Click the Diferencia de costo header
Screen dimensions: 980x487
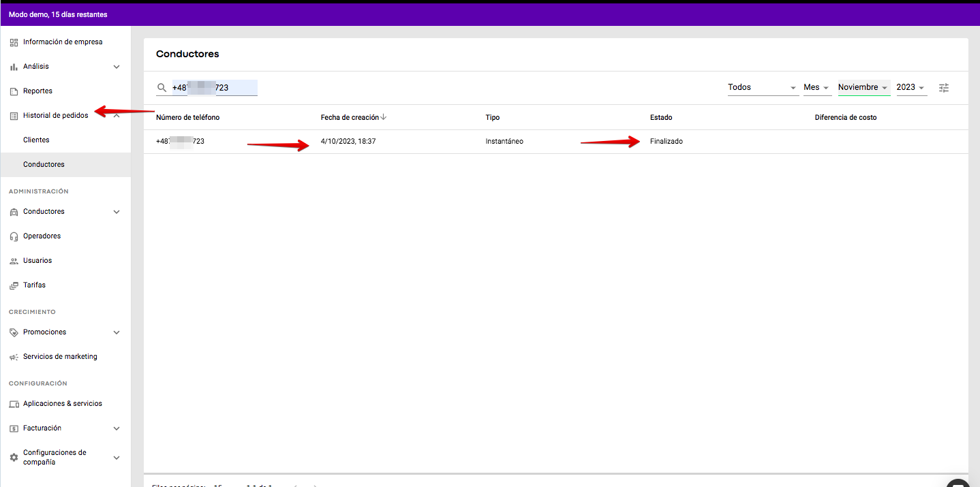[x=846, y=118]
